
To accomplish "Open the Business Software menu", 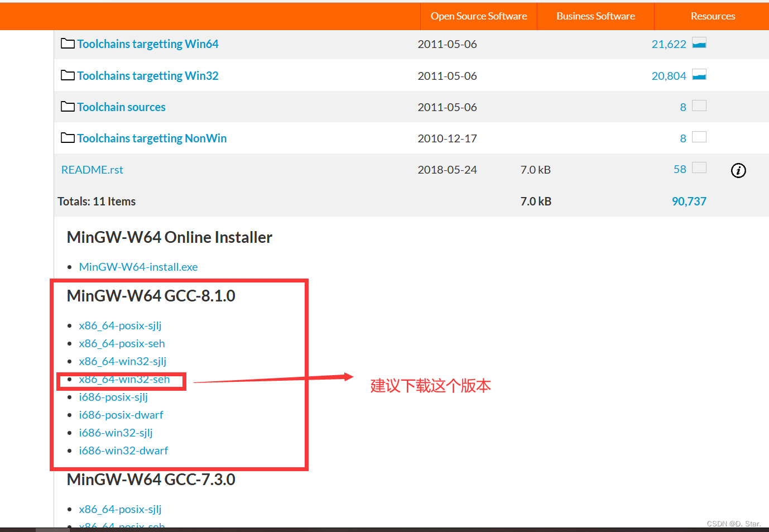I will pos(595,16).
